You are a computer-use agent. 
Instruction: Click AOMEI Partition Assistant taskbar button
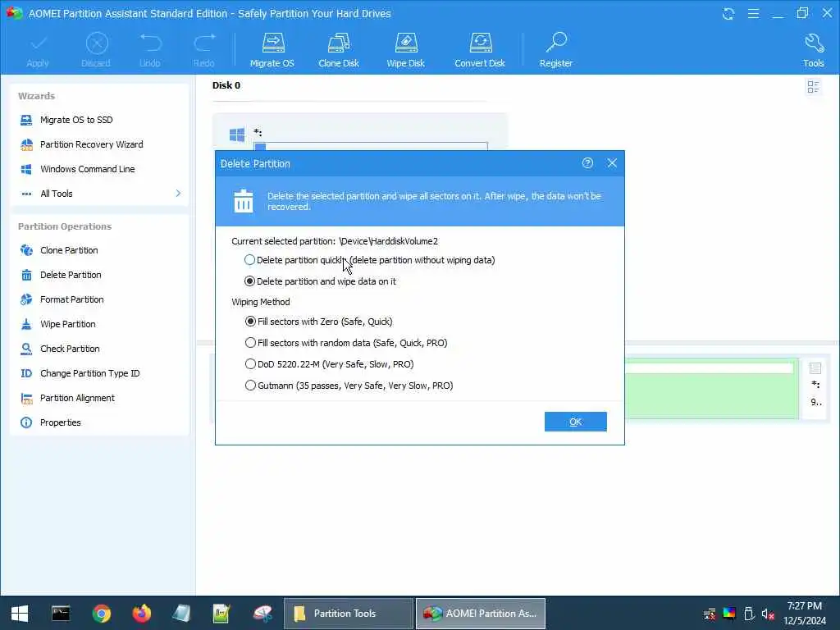481,614
